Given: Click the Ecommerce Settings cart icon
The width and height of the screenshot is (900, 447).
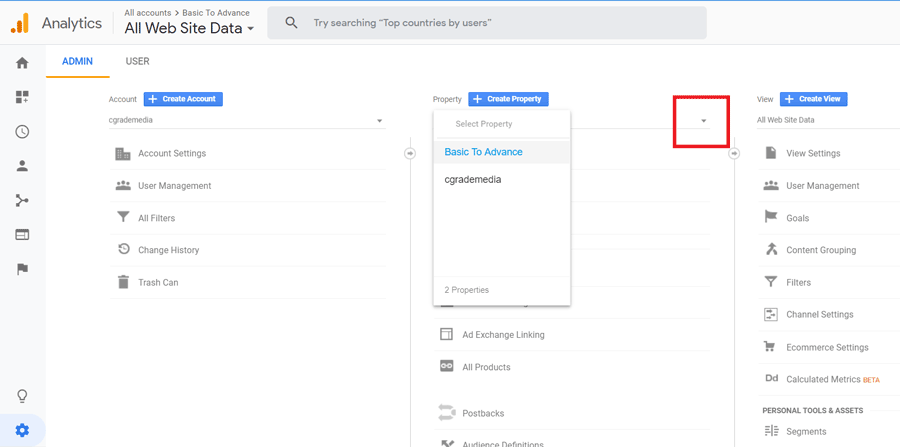Looking at the screenshot, I should click(x=771, y=347).
